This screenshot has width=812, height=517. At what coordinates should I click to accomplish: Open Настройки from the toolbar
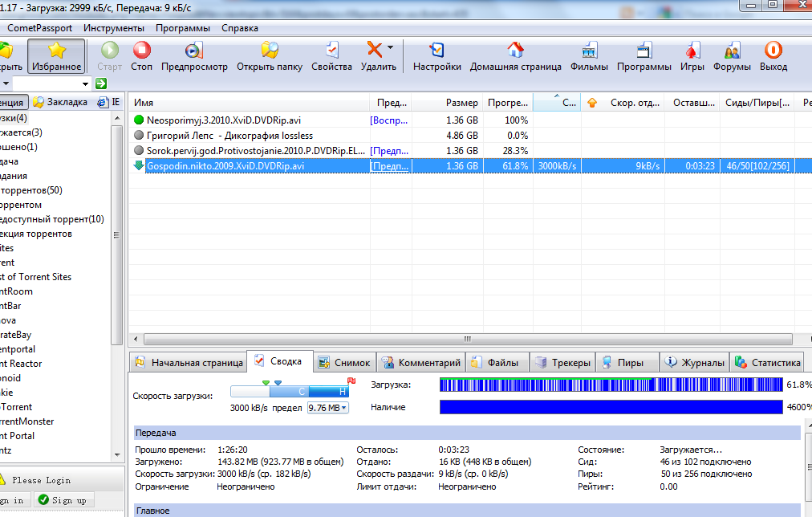click(436, 57)
